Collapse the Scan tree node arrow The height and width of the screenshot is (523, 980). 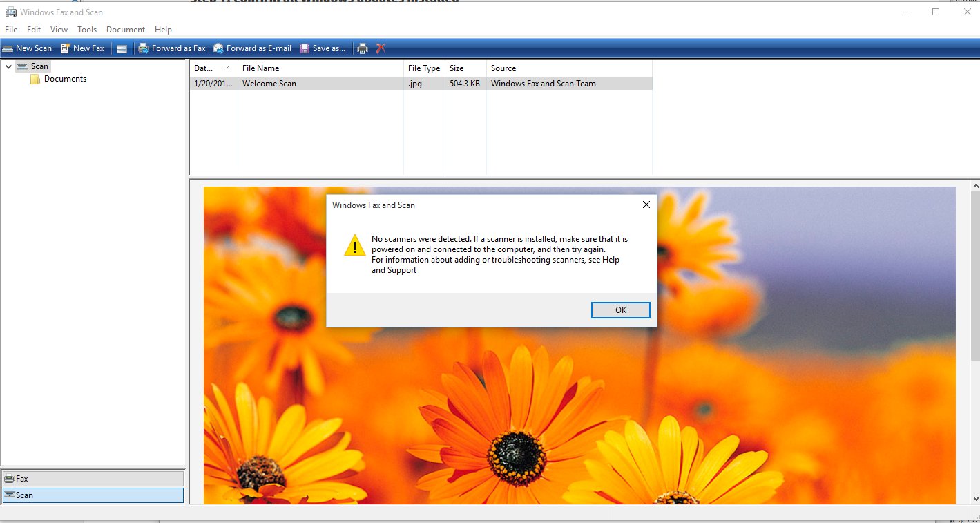point(8,66)
